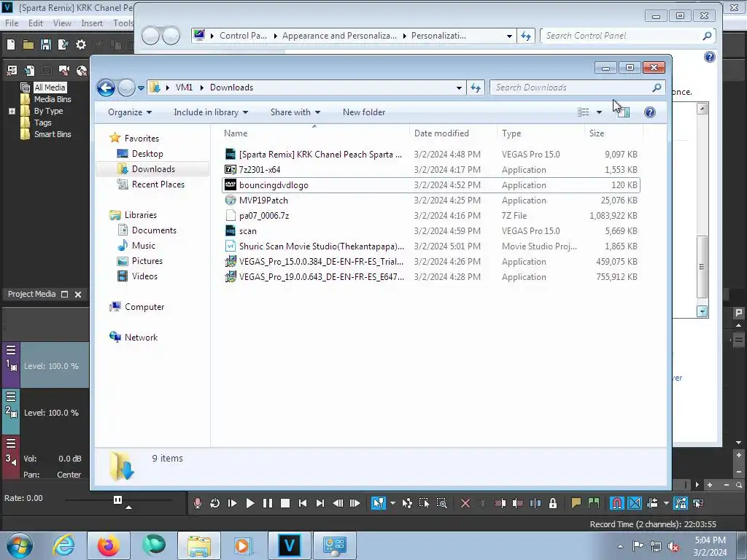The height and width of the screenshot is (560, 747).
Task: Start playback with the Play button
Action: [250, 503]
